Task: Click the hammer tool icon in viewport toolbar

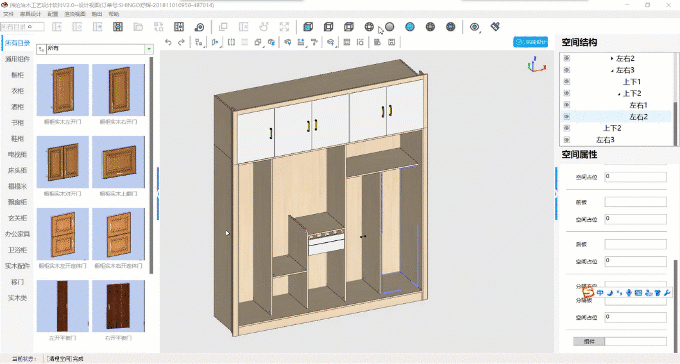Action: (x=314, y=42)
